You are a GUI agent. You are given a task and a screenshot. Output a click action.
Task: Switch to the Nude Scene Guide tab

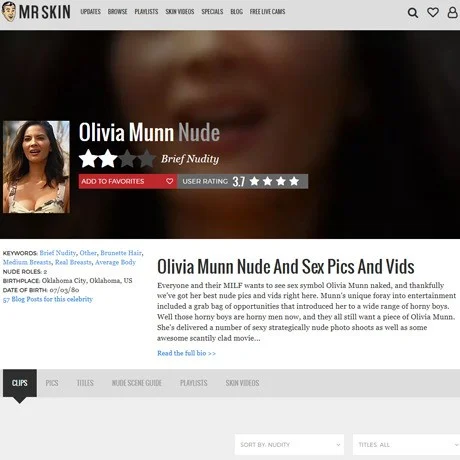137,383
